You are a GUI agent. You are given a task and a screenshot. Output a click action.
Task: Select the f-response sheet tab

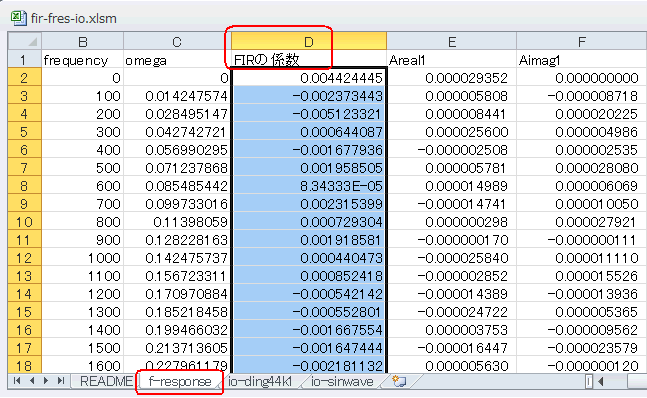179,382
